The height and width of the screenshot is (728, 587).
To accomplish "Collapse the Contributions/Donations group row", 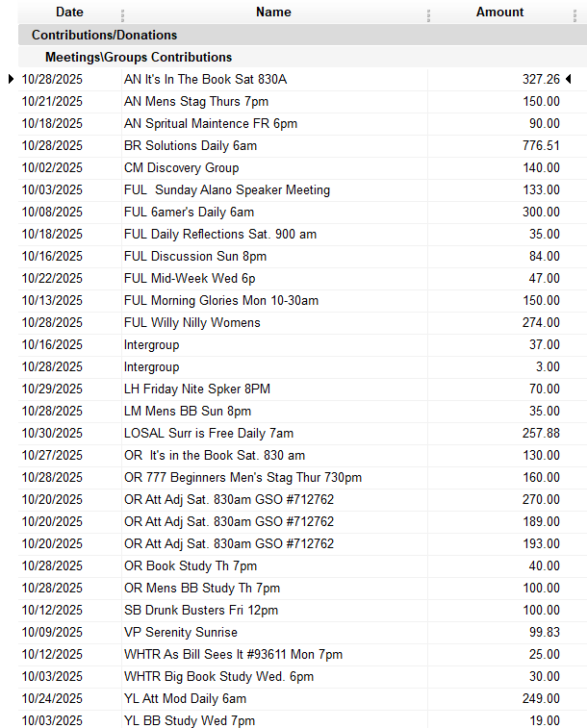I will click(104, 36).
